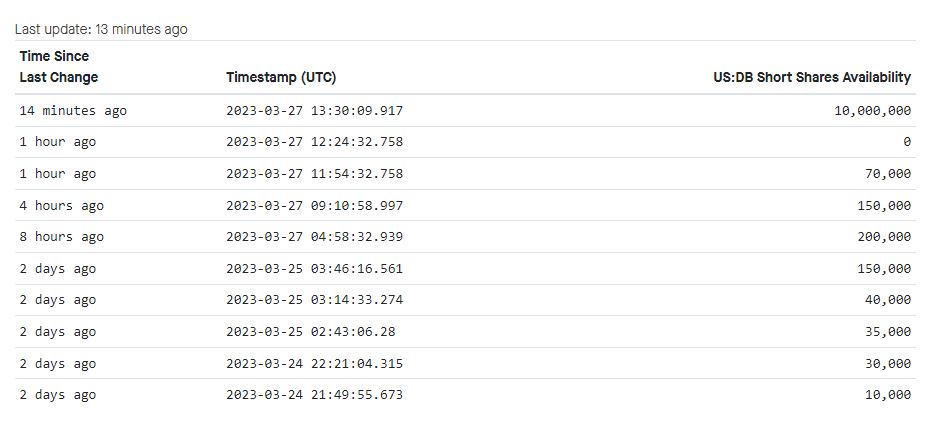Screen dimensions: 937x448
Task: Select the zero availability value
Action: point(907,143)
